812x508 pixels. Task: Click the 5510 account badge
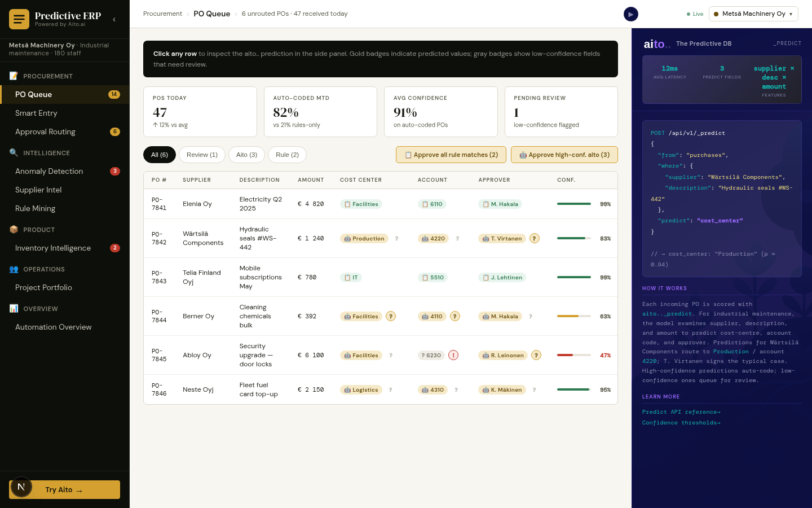433,278
